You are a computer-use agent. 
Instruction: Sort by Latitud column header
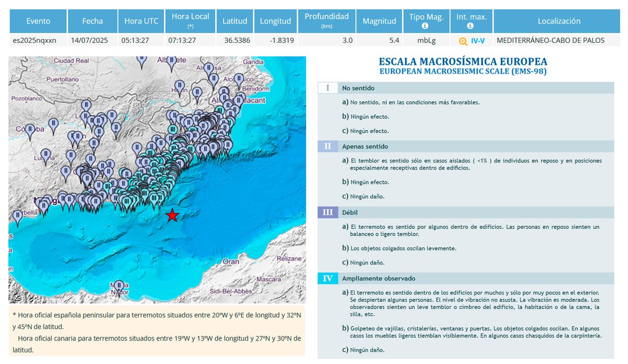pos(235,21)
